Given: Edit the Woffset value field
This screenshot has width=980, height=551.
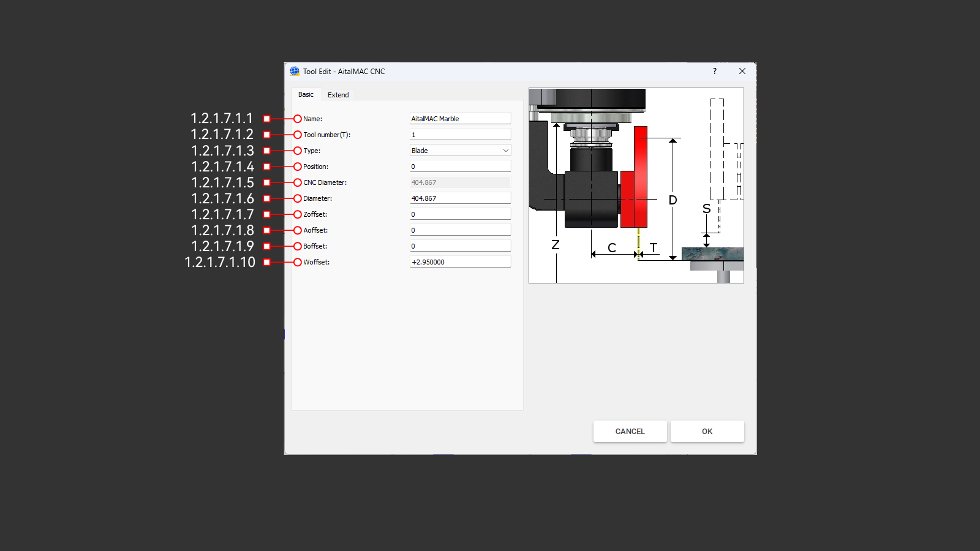Looking at the screenshot, I should coord(460,262).
